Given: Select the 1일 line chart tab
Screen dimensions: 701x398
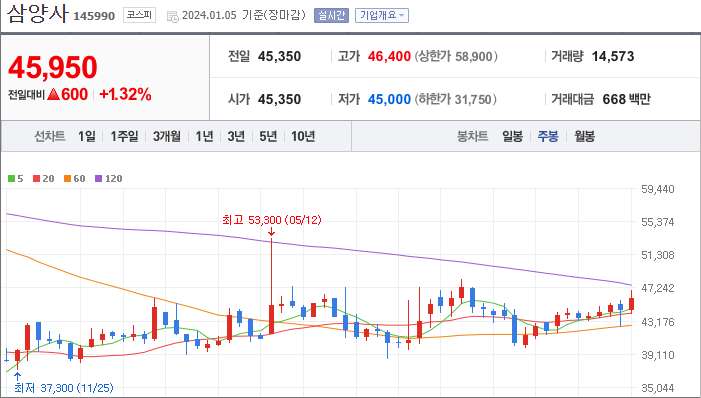Looking at the screenshot, I should tap(87, 136).
